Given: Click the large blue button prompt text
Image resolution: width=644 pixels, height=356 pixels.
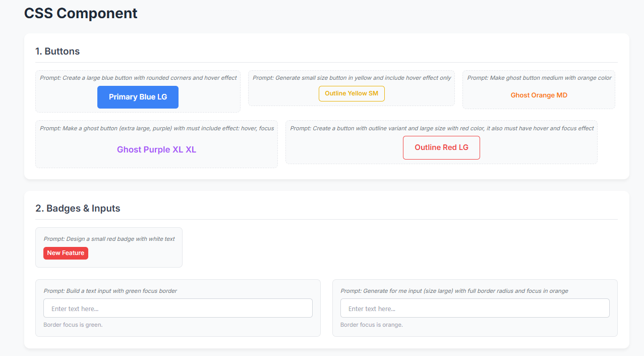Looking at the screenshot, I should 138,78.
